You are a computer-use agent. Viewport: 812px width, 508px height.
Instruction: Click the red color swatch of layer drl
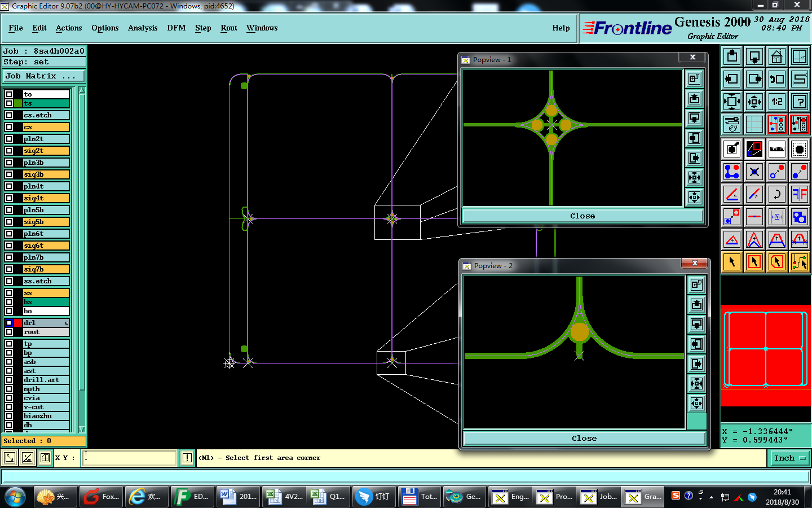(x=18, y=323)
